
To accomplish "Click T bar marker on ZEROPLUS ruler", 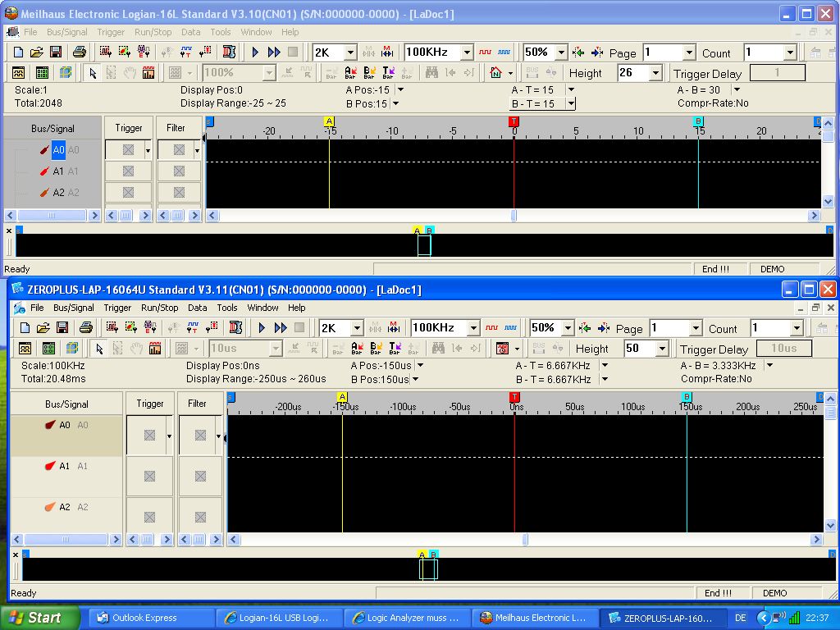I will 514,397.
